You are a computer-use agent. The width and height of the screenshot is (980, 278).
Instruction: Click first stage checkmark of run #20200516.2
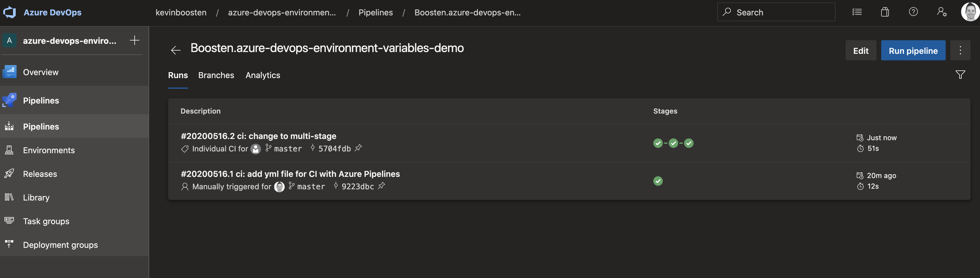[658, 143]
